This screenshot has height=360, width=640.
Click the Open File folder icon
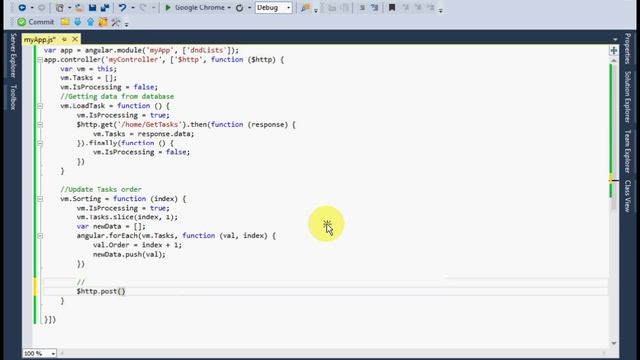tap(80, 7)
